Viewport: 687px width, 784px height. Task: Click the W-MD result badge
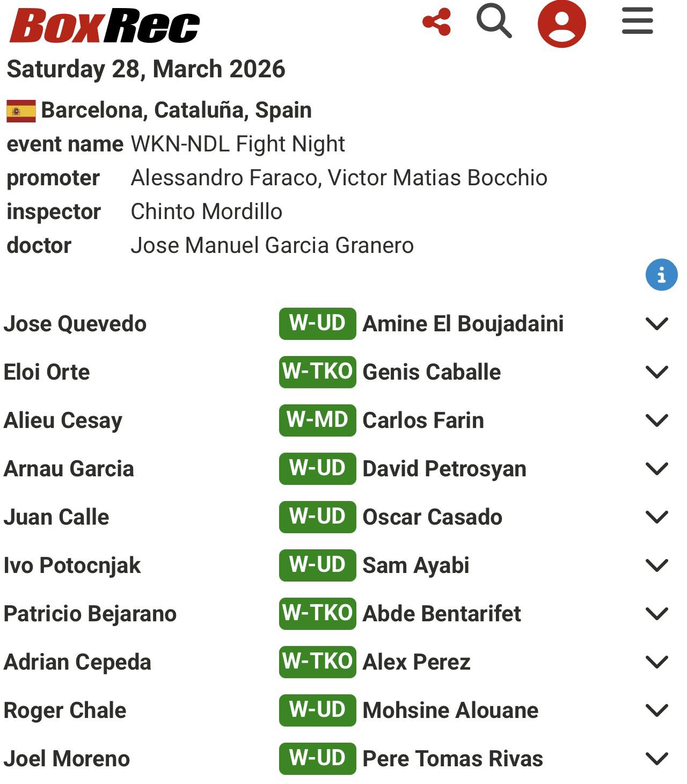click(317, 420)
